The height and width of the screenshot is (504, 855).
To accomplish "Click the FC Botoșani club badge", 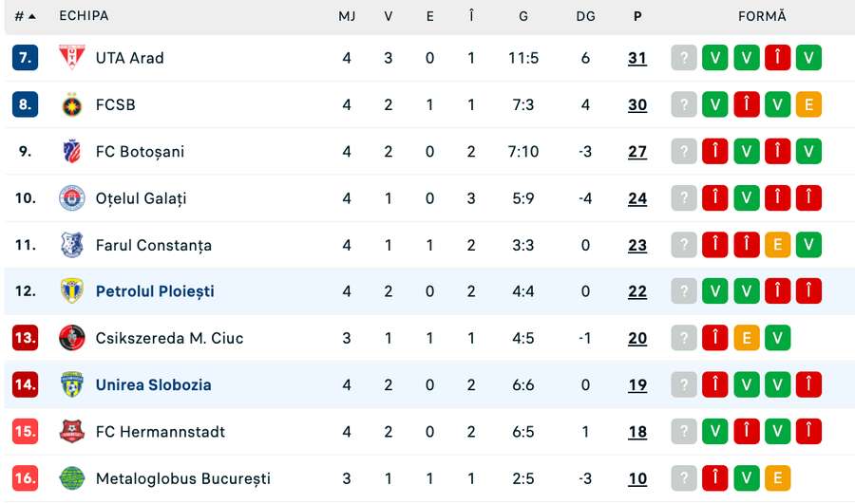I will click(71, 151).
